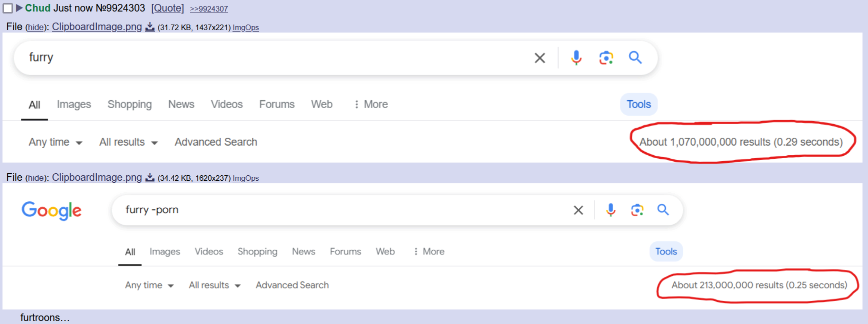The image size is (868, 324).
Task: Click the Lens icon beside the 'furry -porn' query
Action: click(x=637, y=210)
